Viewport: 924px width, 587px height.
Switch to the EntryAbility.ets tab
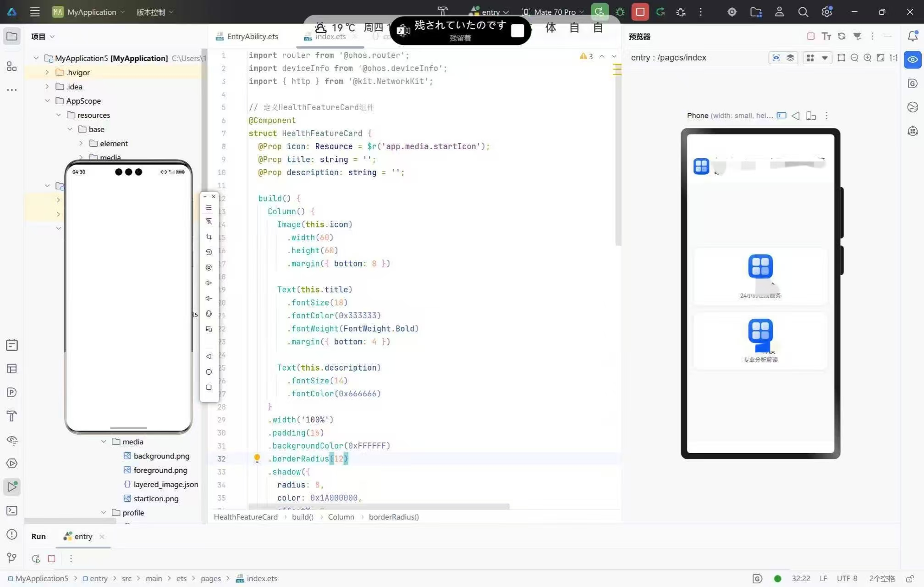click(x=252, y=36)
